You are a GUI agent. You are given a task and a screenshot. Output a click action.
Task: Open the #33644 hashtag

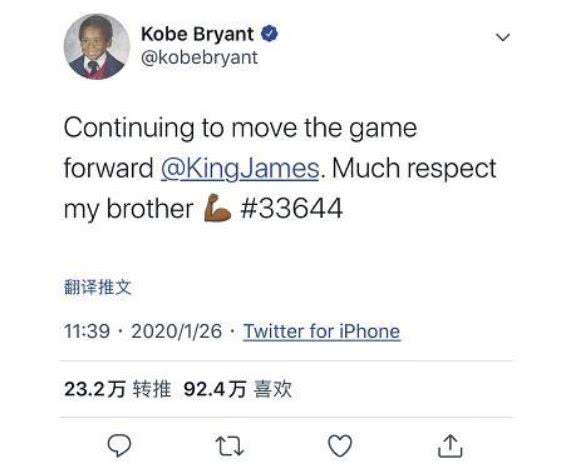click(x=291, y=208)
